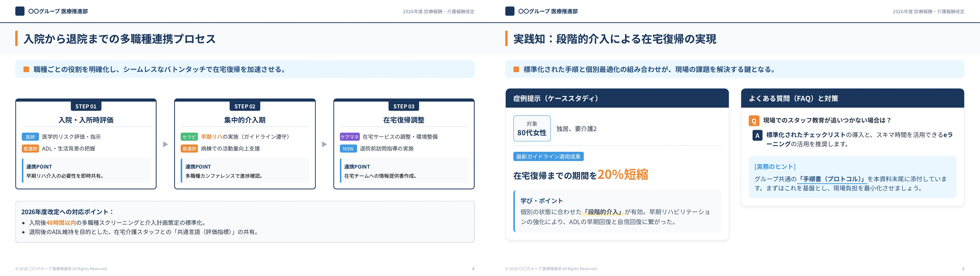Select the セラピ role badge
The height and width of the screenshot is (276, 980).
tap(189, 137)
